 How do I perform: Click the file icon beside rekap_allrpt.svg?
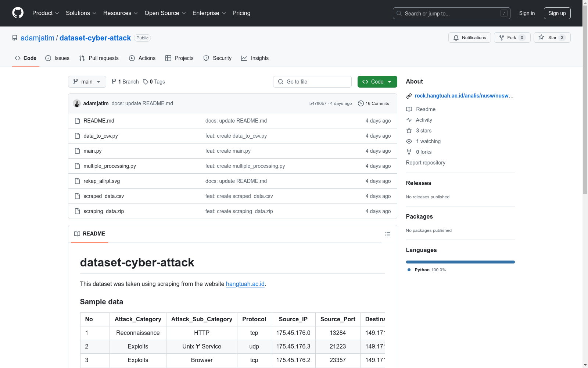point(77,181)
